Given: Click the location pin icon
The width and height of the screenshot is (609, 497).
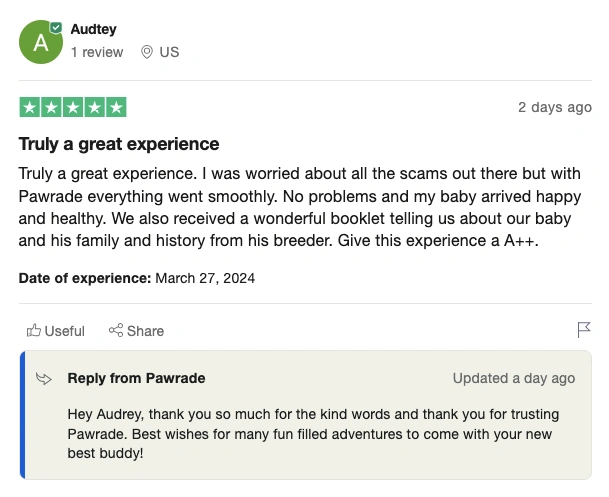Looking at the screenshot, I should pos(147,52).
